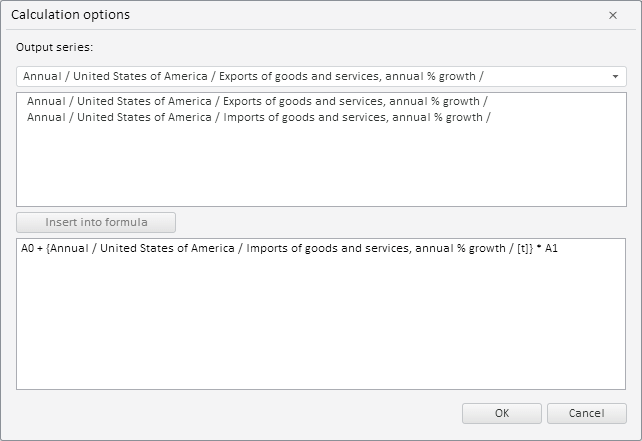The height and width of the screenshot is (441, 642).
Task: Click the asterisk operator in formula
Action: 538,248
